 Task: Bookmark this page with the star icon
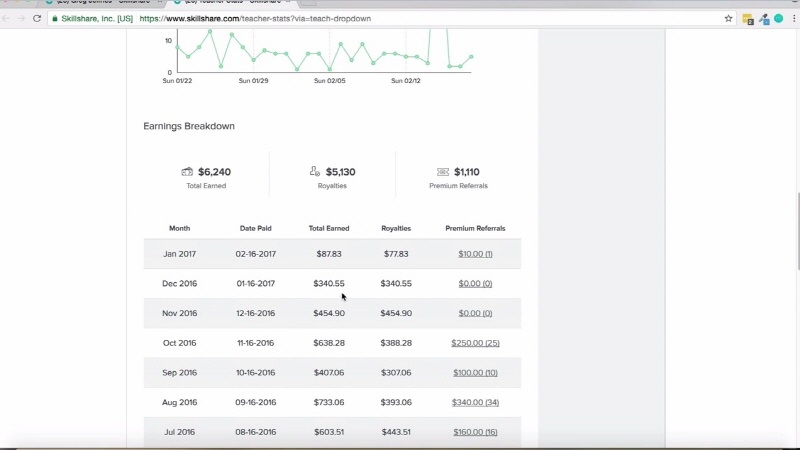coord(728,18)
